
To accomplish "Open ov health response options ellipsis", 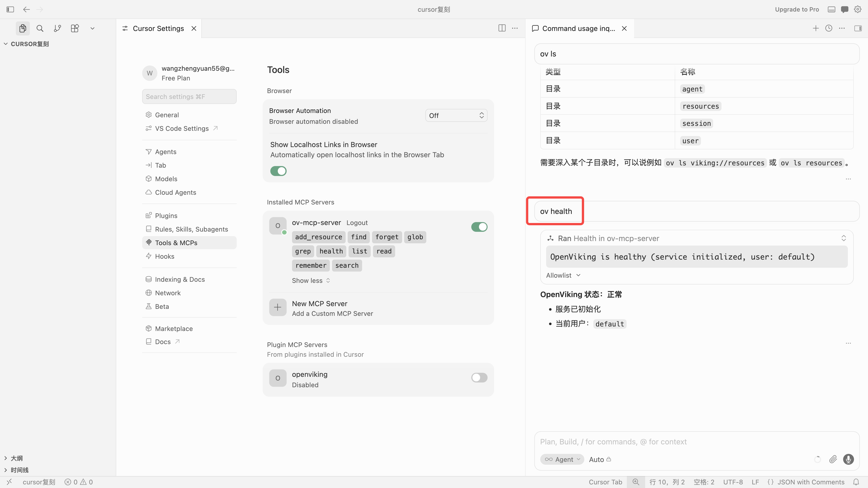I will point(848,343).
